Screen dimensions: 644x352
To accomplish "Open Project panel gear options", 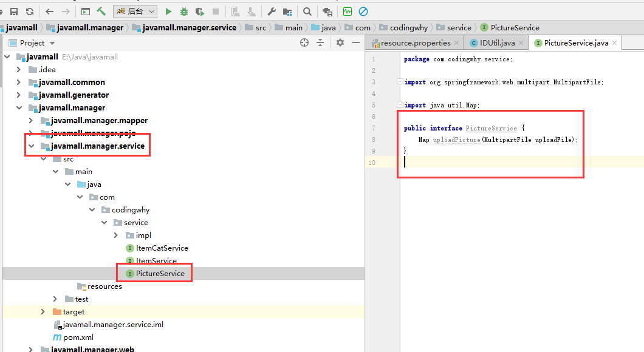I will (x=340, y=42).
